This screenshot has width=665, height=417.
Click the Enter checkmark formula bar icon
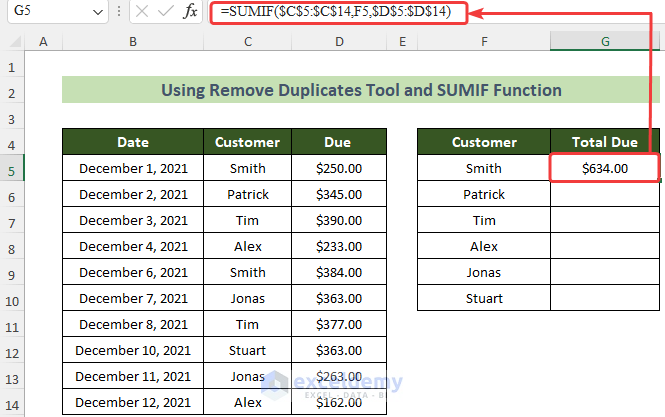[162, 13]
